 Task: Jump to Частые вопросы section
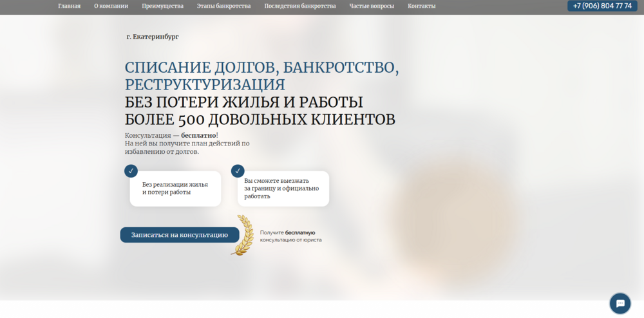(372, 6)
